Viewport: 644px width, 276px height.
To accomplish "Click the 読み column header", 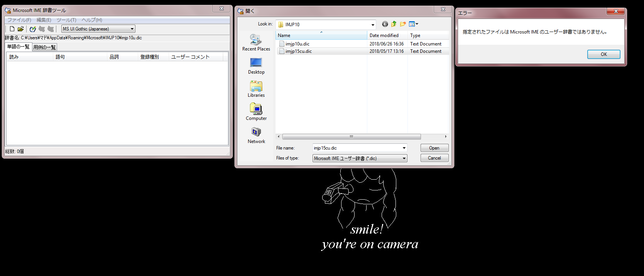I will pos(30,57).
